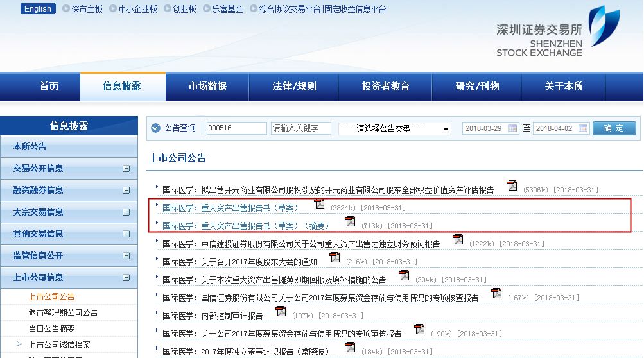Open PDF icon for 关于召开2017年度股东大会的通知
Image resolution: width=644 pixels, height=358 pixels.
(335, 257)
